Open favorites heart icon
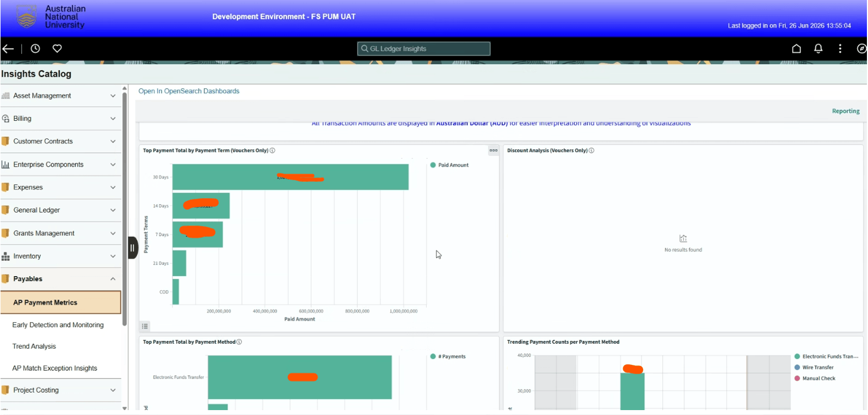868x415 pixels. (57, 48)
